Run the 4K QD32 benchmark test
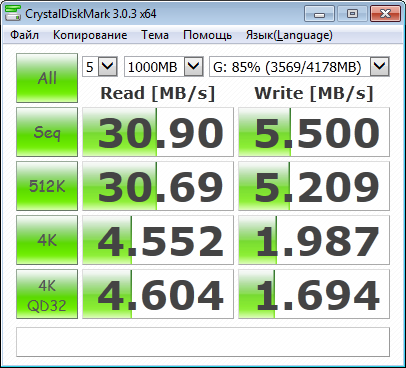Viewport: 406px width, 368px height. pyautogui.click(x=47, y=294)
